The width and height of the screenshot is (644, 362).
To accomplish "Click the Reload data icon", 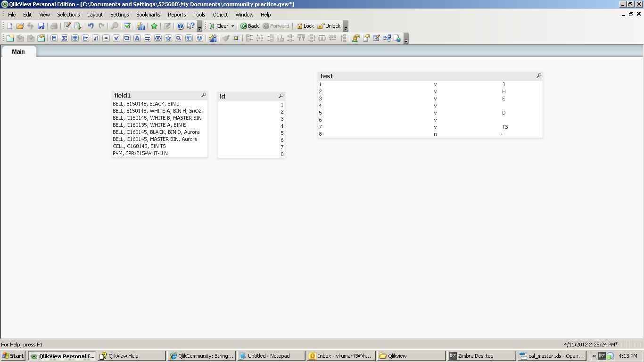I will [x=78, y=26].
